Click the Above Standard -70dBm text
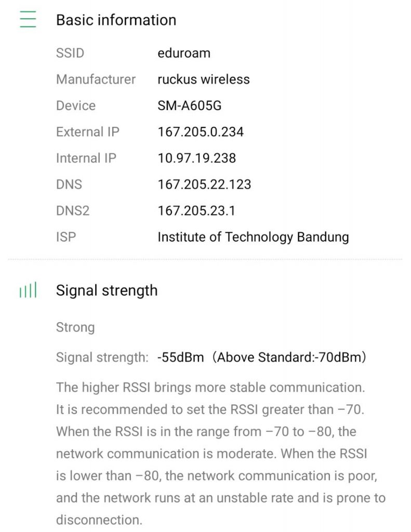This screenshot has width=411, height=532. click(x=291, y=357)
